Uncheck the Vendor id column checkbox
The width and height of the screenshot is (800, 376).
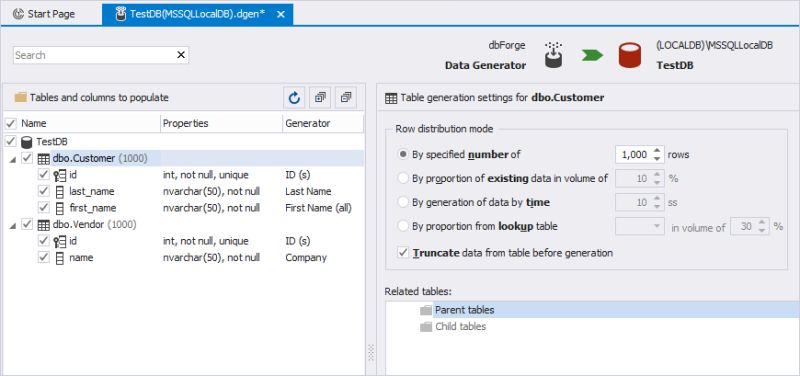(x=44, y=241)
